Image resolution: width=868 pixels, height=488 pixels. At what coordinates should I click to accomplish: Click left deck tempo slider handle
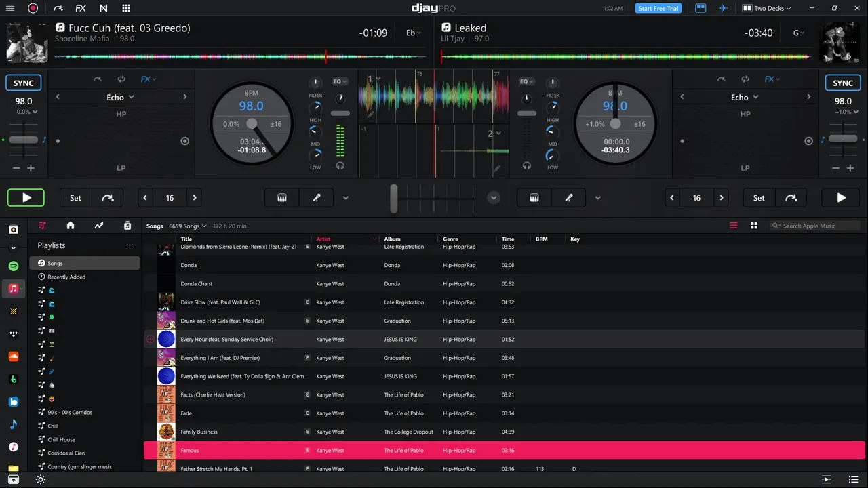24,140
